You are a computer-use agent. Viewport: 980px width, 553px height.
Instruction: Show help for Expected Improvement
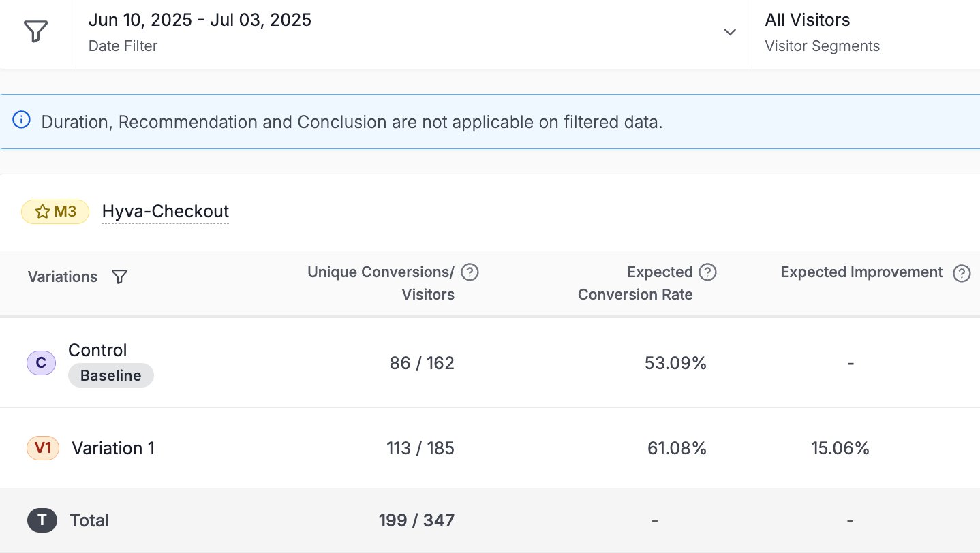point(962,273)
